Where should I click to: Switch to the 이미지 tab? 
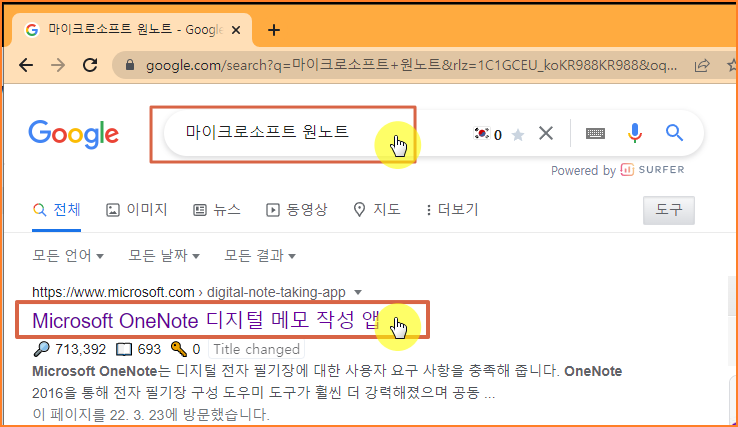pos(136,209)
